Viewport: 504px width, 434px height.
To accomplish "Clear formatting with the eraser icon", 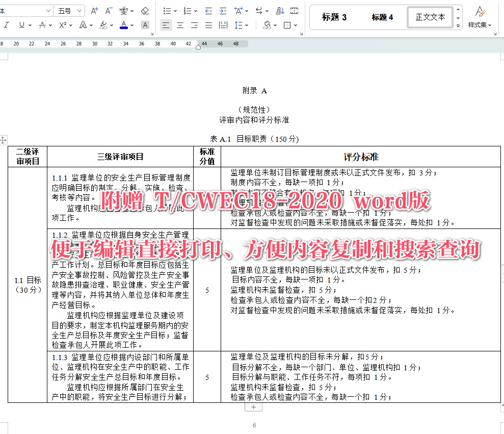I will tap(144, 10).
